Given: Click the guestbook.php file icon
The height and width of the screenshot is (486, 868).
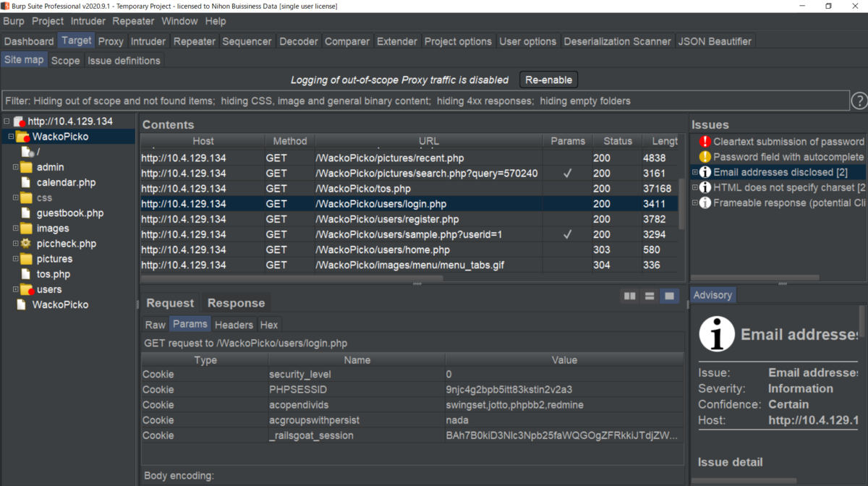Looking at the screenshot, I should 27,213.
